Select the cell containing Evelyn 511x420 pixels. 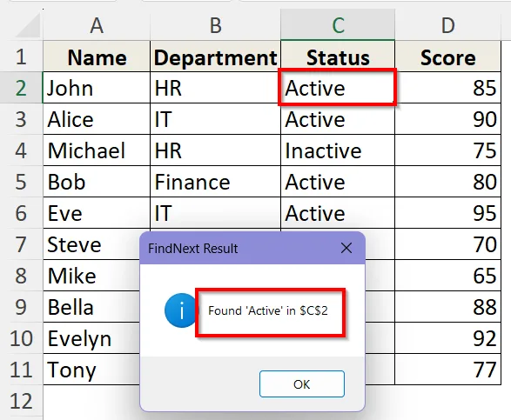(91, 338)
